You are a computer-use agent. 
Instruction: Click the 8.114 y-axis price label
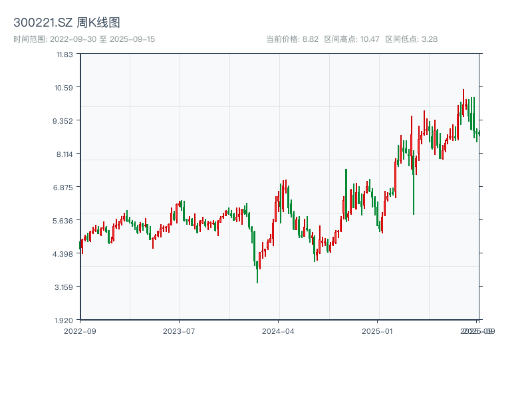point(65,154)
